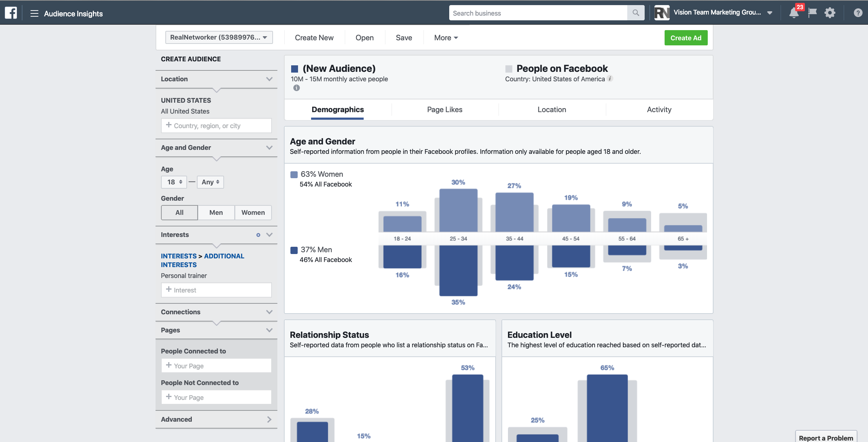Viewport: 868px width, 442px height.
Task: Switch to the Location tab
Action: click(552, 110)
